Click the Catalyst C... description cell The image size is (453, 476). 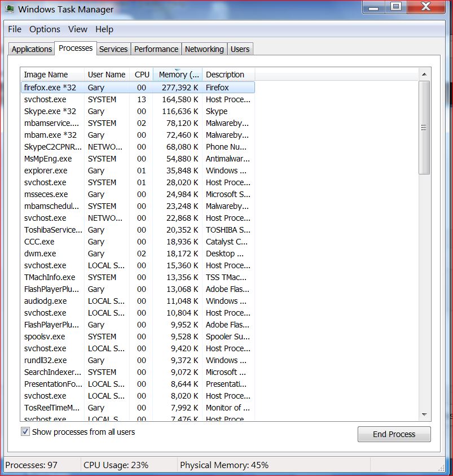227,242
